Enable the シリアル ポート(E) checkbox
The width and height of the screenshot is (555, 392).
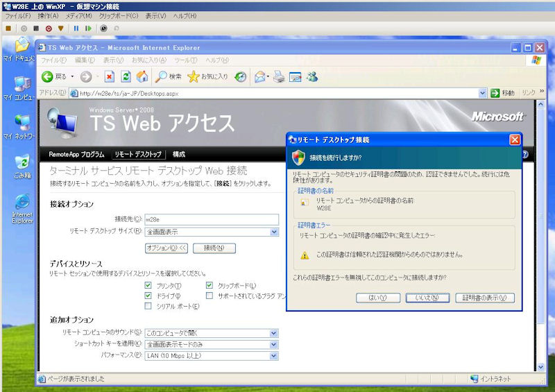[x=148, y=305]
